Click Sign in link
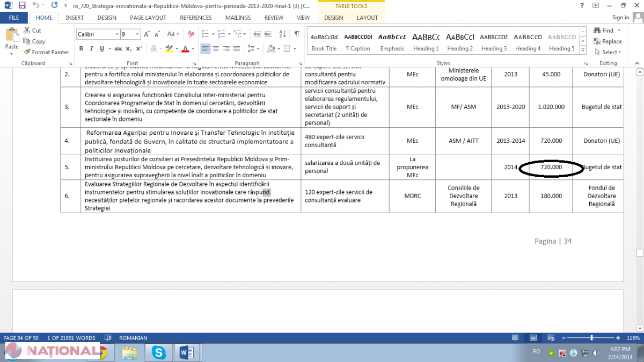 620,18
